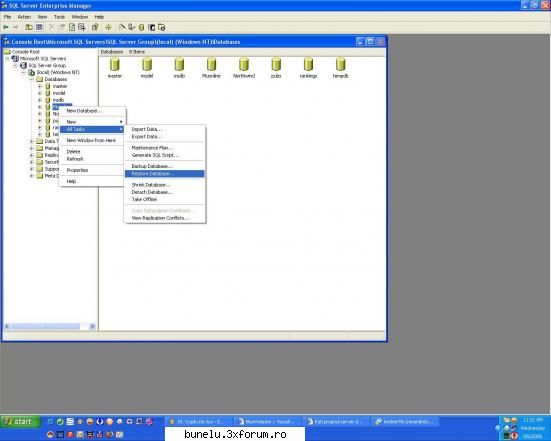
Task: Click the X delete icon in toolbar
Action: coord(52,27)
